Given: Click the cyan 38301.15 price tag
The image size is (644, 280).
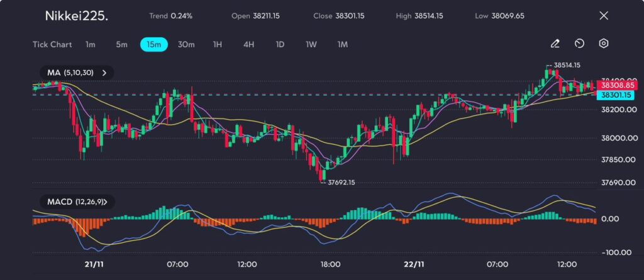Looking at the screenshot, I should [616, 95].
